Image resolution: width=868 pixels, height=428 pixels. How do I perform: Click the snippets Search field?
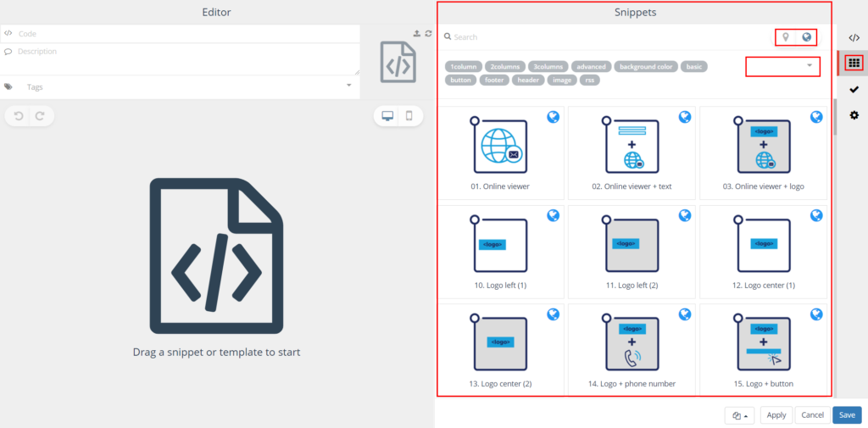click(x=606, y=37)
